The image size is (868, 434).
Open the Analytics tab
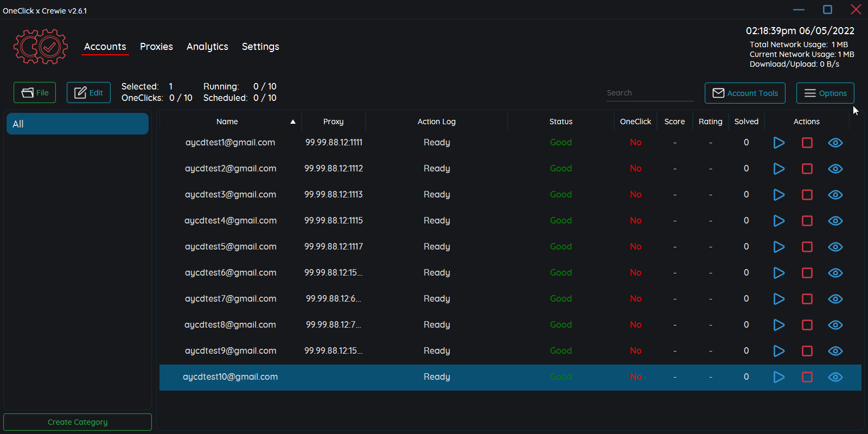[207, 47]
